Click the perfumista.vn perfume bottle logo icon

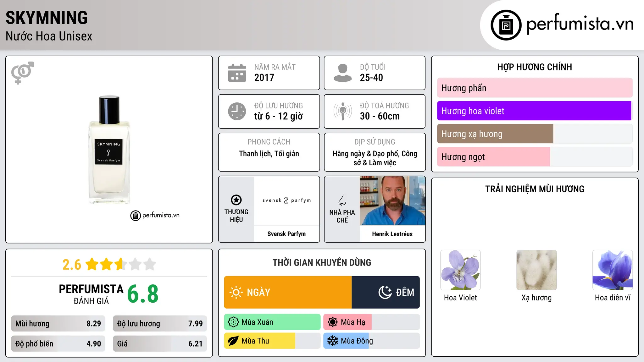click(506, 25)
